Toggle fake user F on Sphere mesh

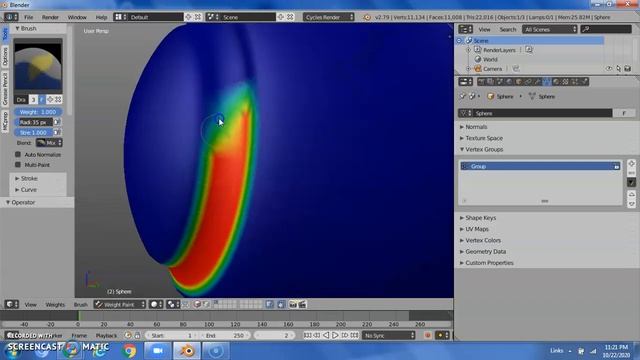click(624, 113)
